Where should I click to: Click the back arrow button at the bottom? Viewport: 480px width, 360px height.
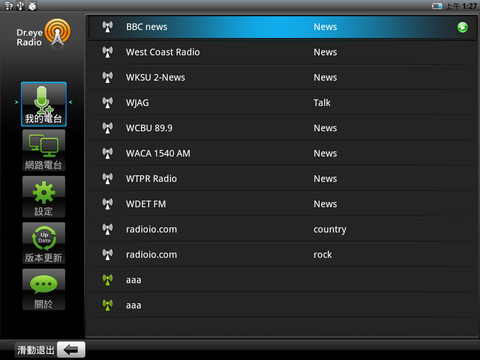[71, 350]
